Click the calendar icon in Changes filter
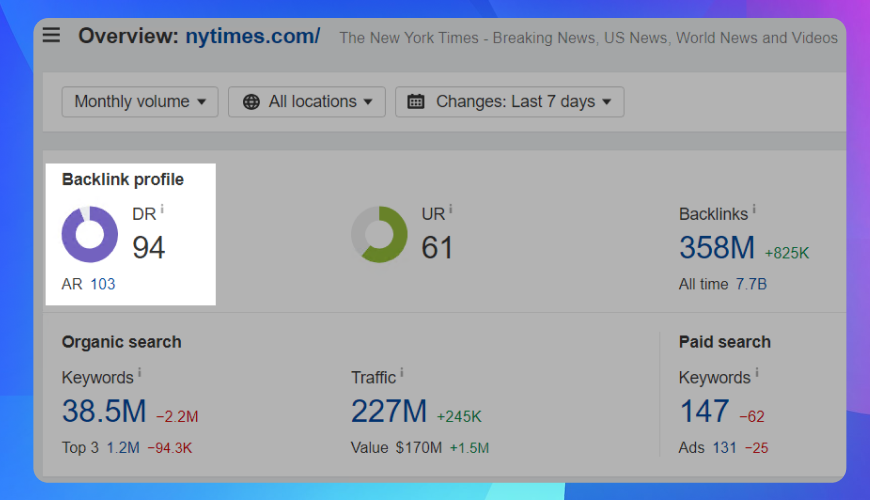The image size is (870, 500). tap(416, 102)
